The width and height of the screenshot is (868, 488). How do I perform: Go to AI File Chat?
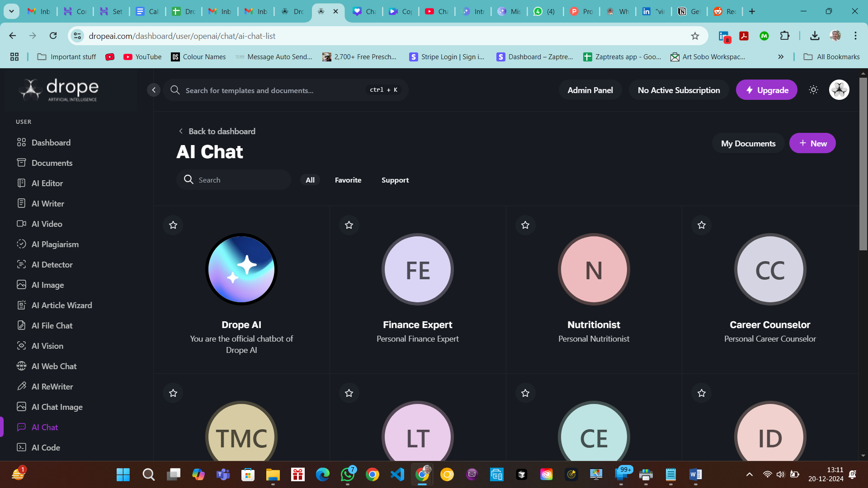pyautogui.click(x=52, y=325)
